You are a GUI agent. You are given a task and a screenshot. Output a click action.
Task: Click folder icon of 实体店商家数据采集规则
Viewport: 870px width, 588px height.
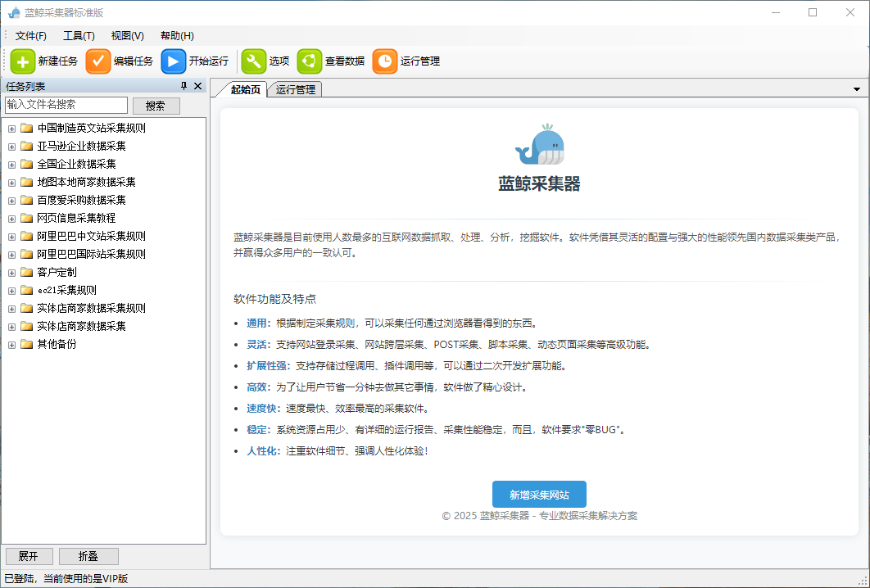tap(27, 309)
